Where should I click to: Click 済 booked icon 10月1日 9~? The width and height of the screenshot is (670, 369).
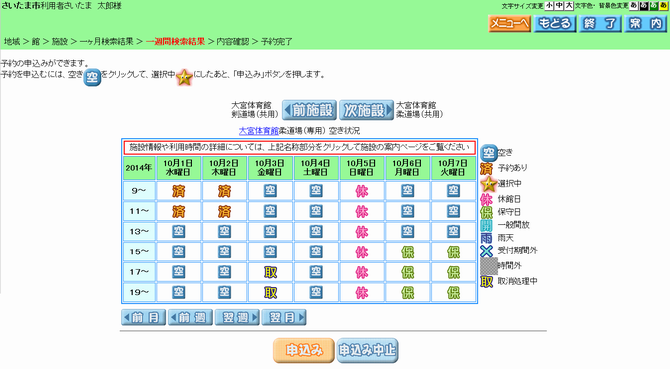point(179,190)
